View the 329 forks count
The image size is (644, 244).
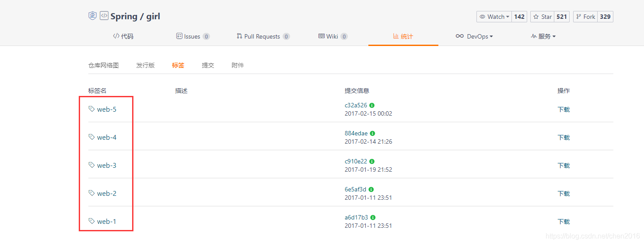pos(605,17)
